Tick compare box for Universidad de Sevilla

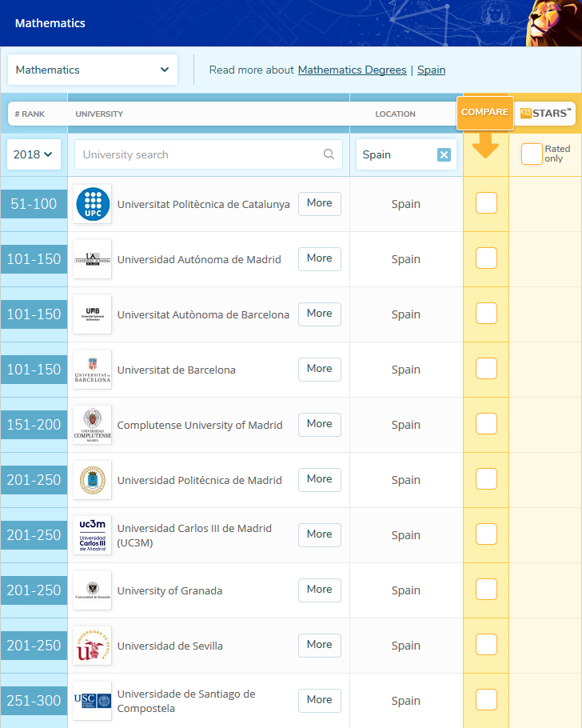(x=486, y=645)
